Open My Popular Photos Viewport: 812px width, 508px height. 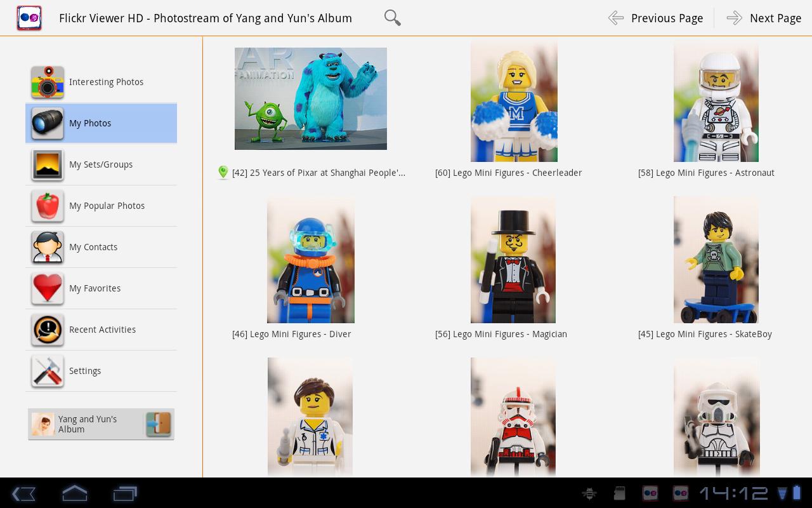point(101,206)
